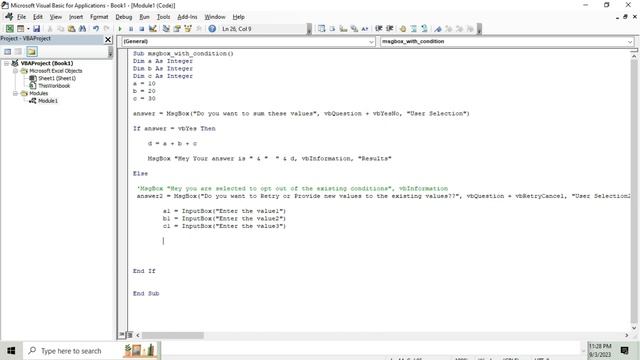Click in the 'Type here to search' box
This screenshot has width=640, height=360.
[x=71, y=351]
